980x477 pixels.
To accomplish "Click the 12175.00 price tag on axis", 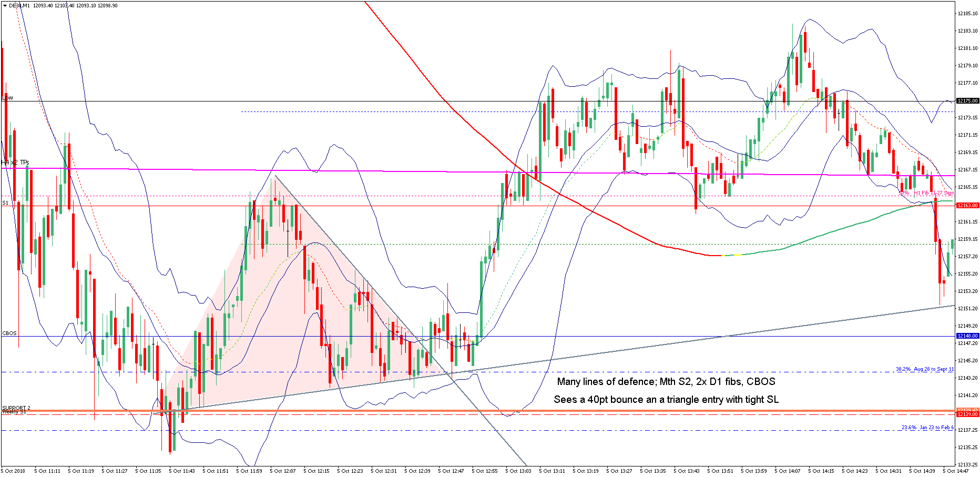I will coord(967,101).
